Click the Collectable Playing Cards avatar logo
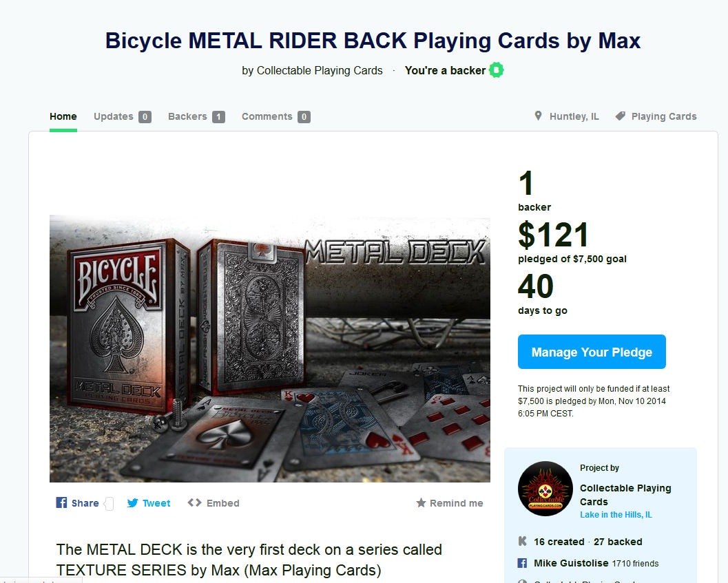728x583 pixels. tap(545, 488)
